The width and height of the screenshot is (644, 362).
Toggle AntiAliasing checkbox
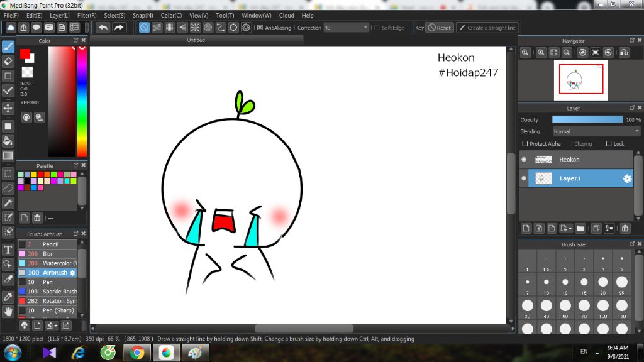click(260, 28)
